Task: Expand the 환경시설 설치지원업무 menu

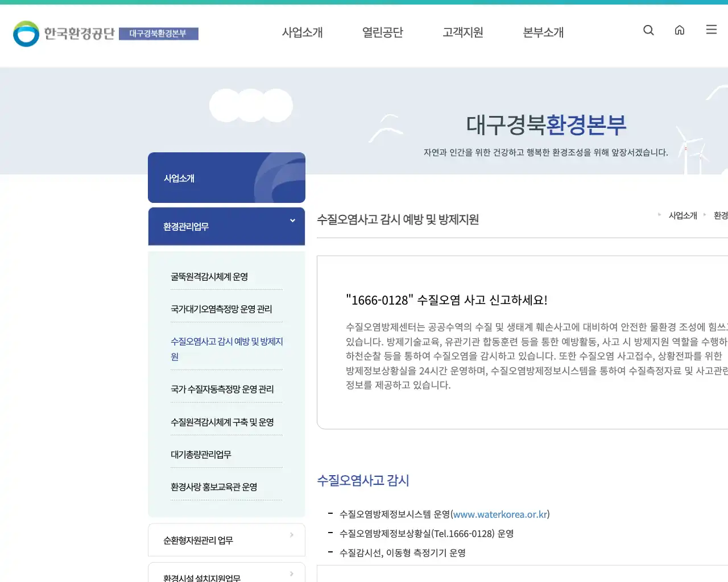Action: pos(226,576)
